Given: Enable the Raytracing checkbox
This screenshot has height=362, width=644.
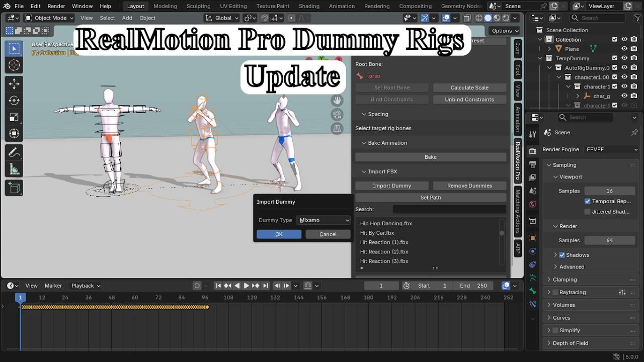Looking at the screenshot, I should point(555,292).
